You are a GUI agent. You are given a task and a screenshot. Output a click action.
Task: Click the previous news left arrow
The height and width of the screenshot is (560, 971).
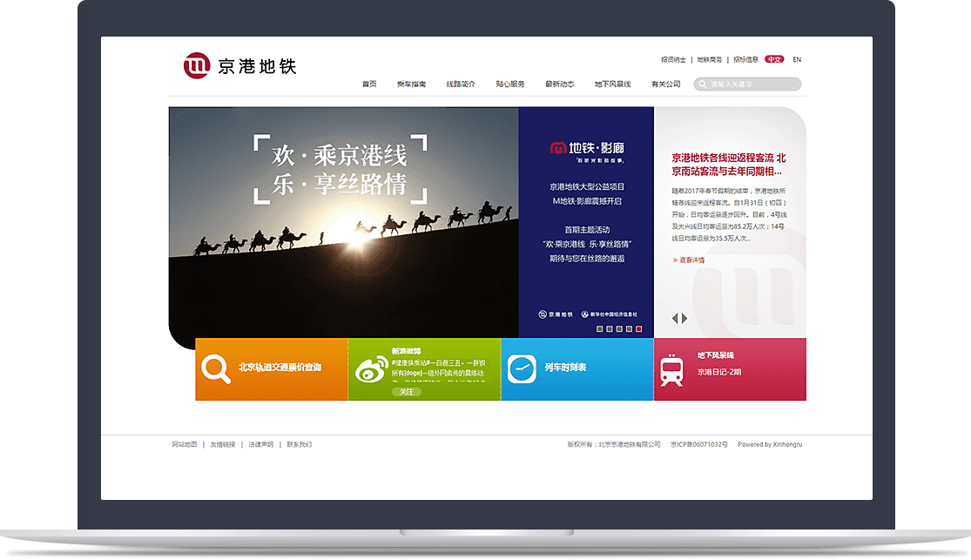pos(674,319)
